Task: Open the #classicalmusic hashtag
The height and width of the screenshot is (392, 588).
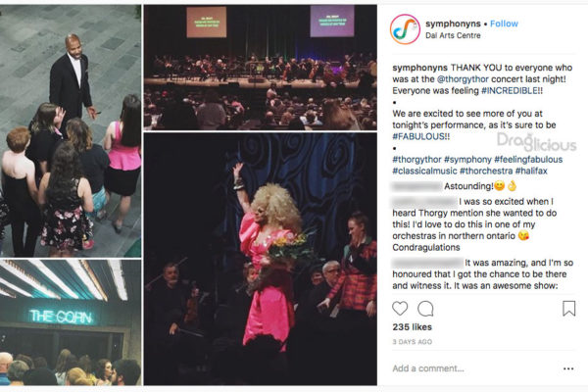Action: [x=424, y=171]
